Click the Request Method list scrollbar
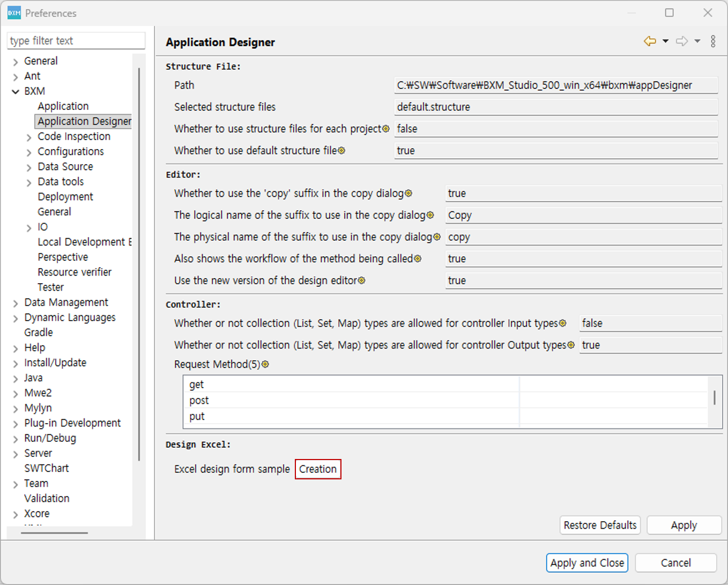Screen dimensions: 728x585 click(x=715, y=398)
